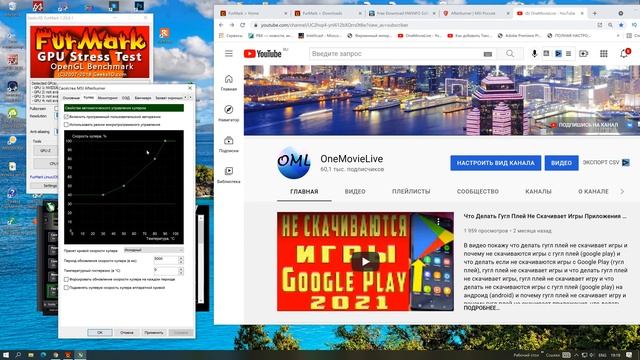Start voice search with the microphone icon
Image resolution: width=640 pixels, height=360 pixels.
[x=534, y=53]
